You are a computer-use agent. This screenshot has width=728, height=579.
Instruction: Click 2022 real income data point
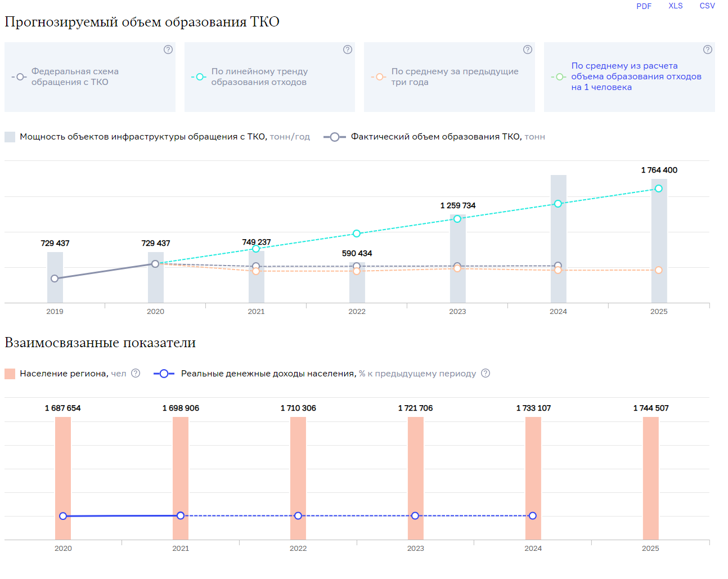tap(298, 515)
